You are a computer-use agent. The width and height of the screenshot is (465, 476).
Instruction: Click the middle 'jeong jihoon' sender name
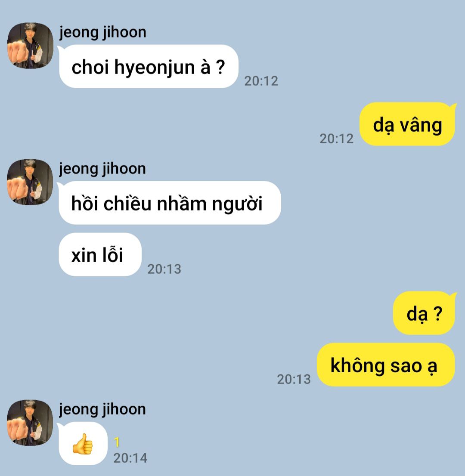tap(102, 169)
